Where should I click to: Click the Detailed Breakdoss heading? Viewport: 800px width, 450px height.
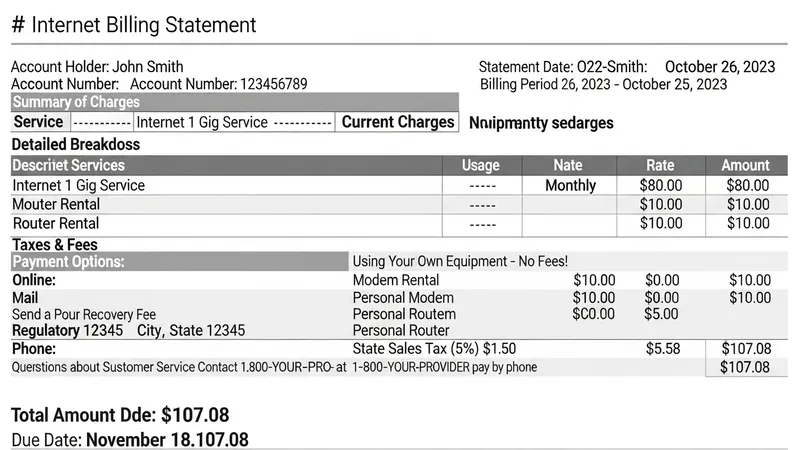[75, 144]
